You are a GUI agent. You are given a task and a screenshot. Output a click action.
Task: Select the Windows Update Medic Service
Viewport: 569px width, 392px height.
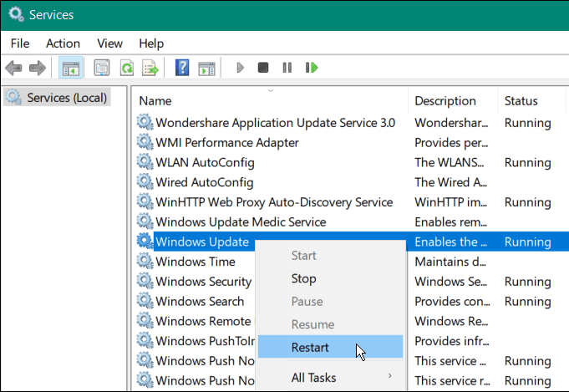click(x=241, y=221)
